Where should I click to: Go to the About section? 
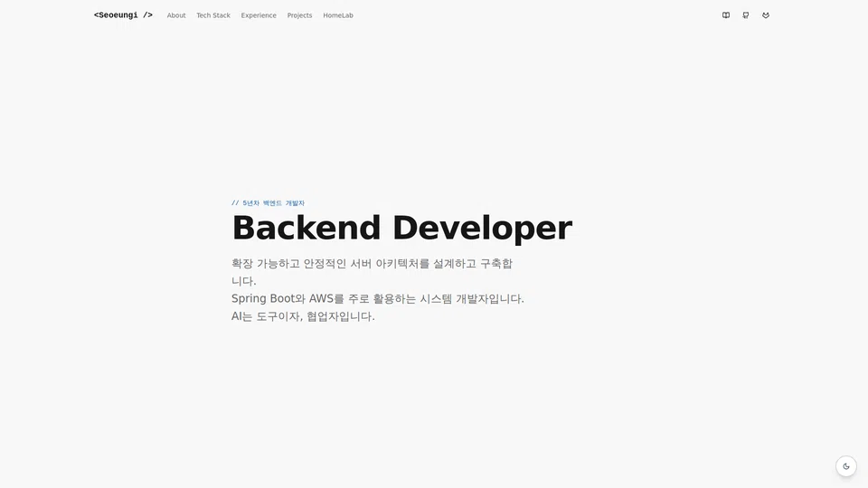coord(176,15)
